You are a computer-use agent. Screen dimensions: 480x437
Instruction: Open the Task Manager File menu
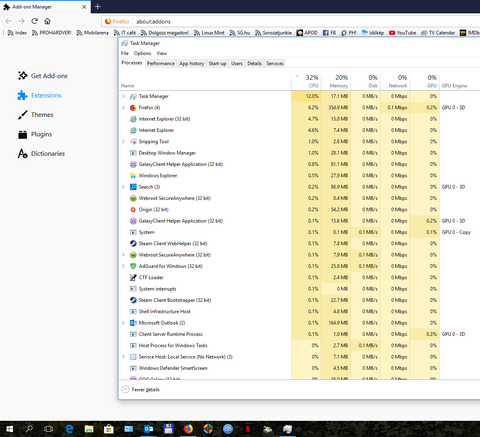[125, 53]
